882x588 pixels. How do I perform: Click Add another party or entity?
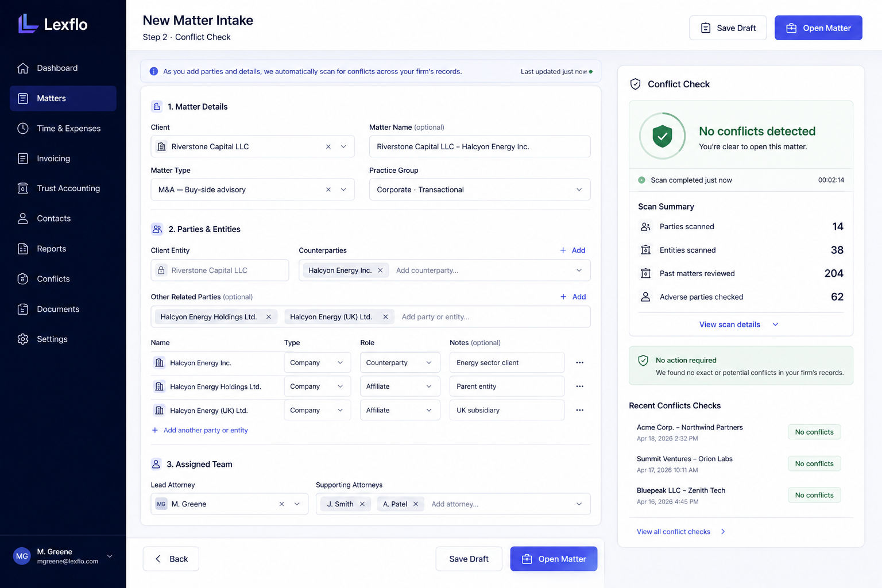200,430
